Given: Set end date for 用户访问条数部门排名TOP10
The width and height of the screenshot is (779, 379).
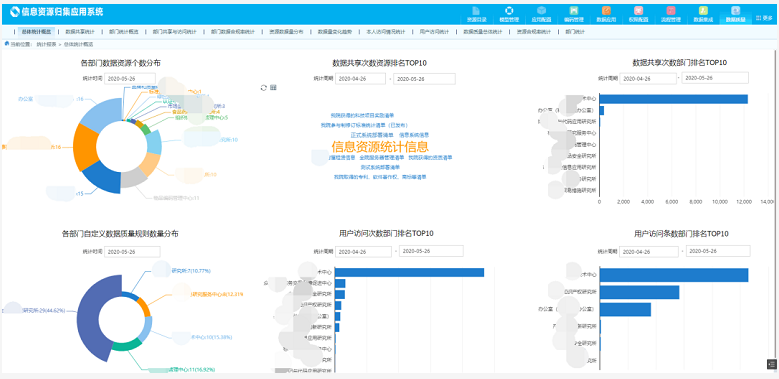Looking at the screenshot, I should pyautogui.click(x=718, y=251).
